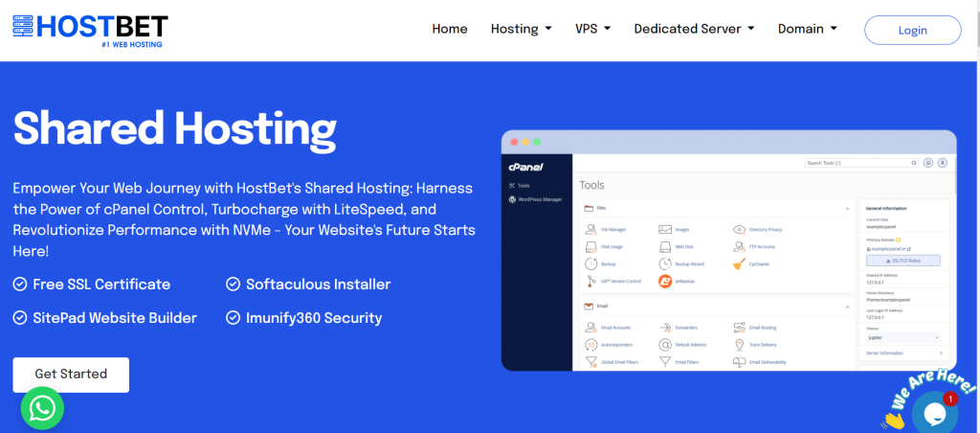Click the Forwarders arrows icon
Viewport: 980px width, 433px height.
coord(665,328)
